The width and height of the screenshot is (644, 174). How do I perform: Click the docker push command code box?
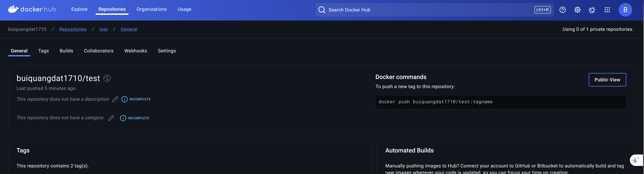click(x=501, y=102)
